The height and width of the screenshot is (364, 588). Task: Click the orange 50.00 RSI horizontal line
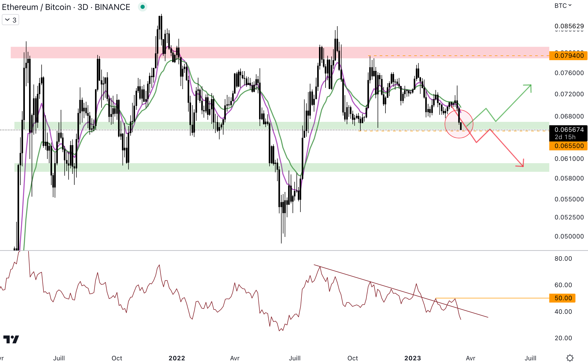[x=497, y=298]
